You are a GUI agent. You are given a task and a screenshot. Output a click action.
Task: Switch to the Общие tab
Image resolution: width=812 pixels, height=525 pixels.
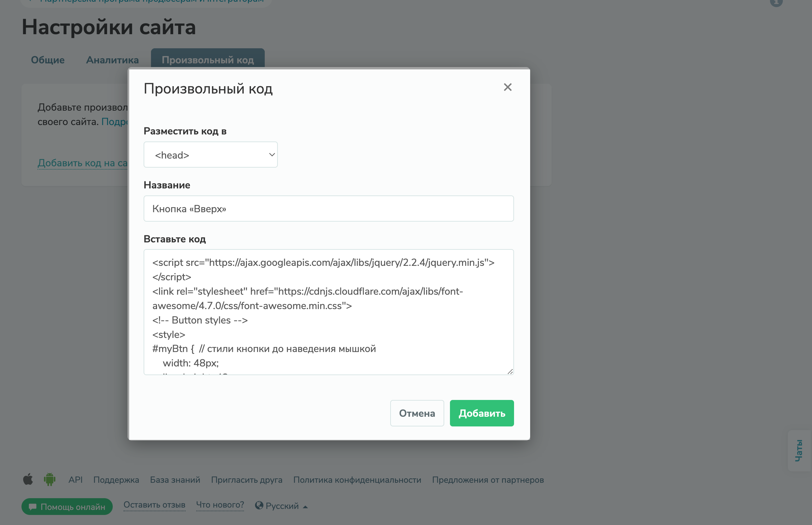pyautogui.click(x=48, y=60)
